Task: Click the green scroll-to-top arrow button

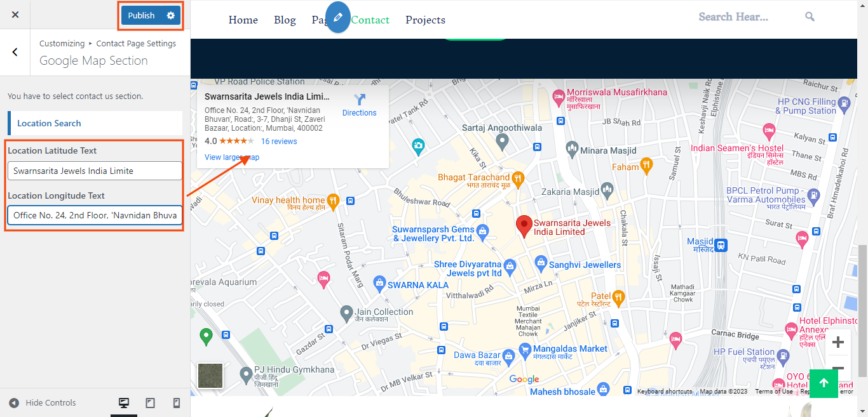Action: tap(824, 383)
